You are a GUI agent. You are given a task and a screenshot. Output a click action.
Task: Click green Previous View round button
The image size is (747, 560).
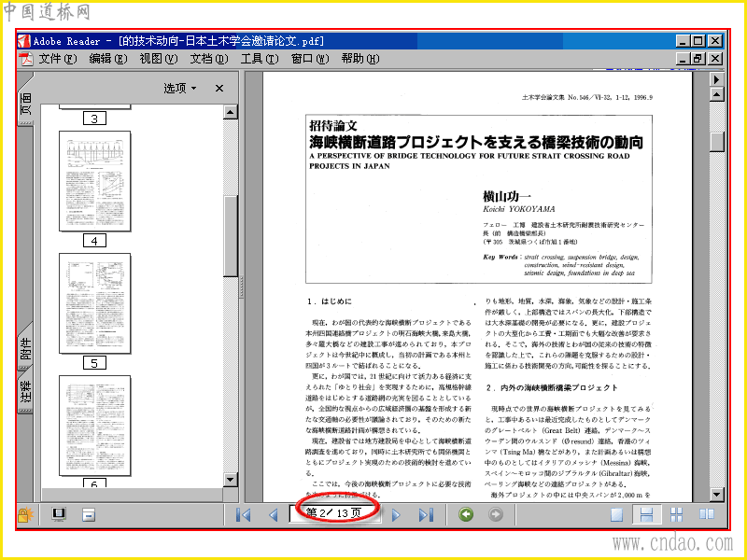pos(466,514)
